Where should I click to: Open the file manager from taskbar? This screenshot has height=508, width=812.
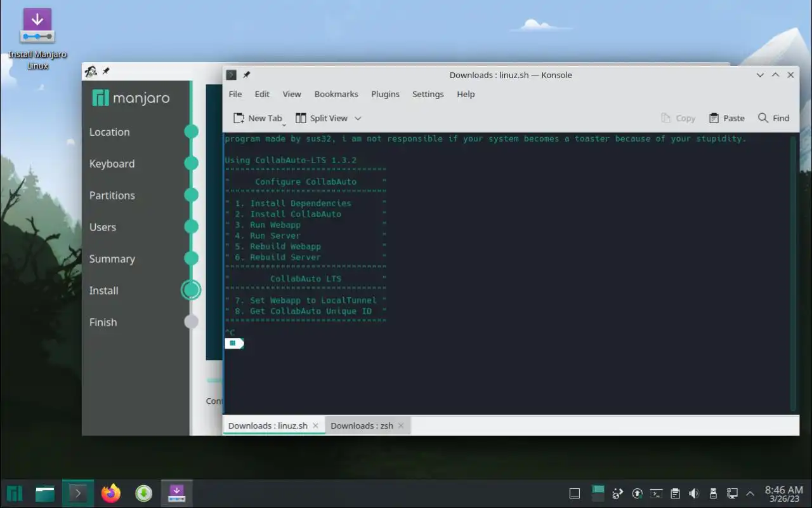[45, 493]
